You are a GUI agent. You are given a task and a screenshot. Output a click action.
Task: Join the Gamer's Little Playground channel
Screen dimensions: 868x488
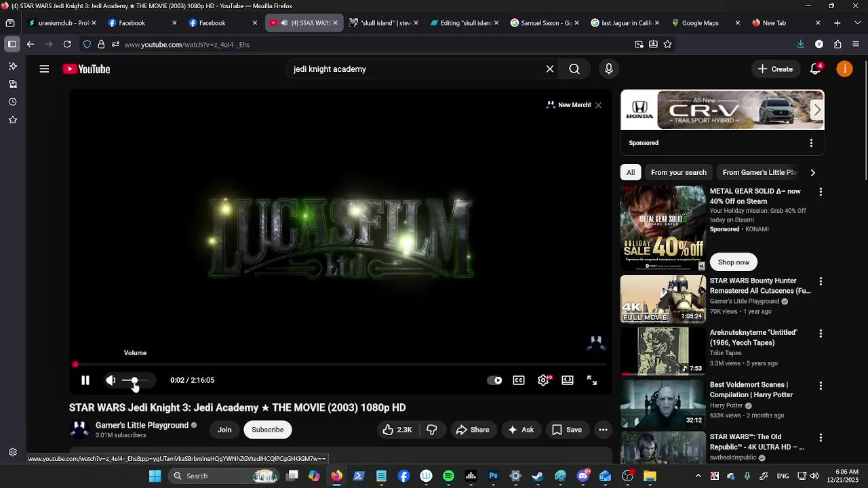click(224, 430)
